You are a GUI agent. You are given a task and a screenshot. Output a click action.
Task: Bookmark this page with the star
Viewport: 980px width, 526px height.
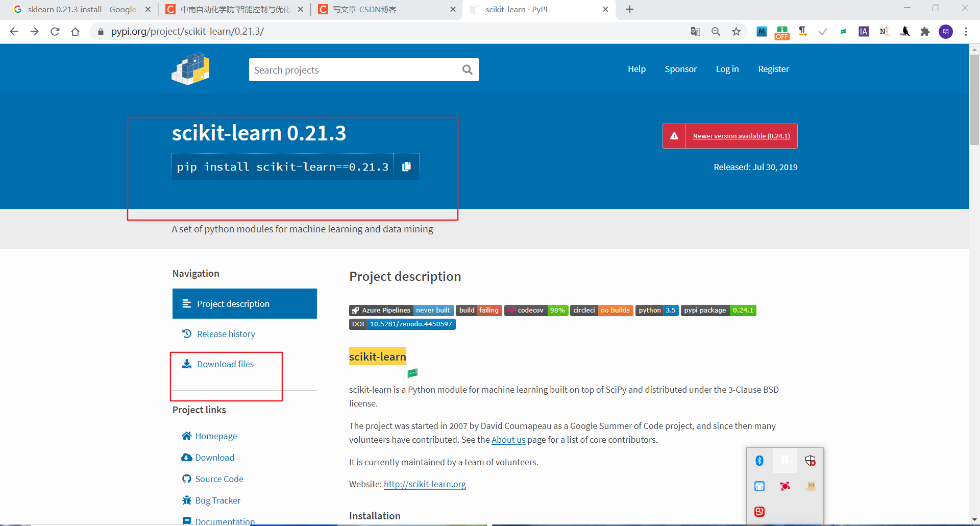[x=736, y=32]
